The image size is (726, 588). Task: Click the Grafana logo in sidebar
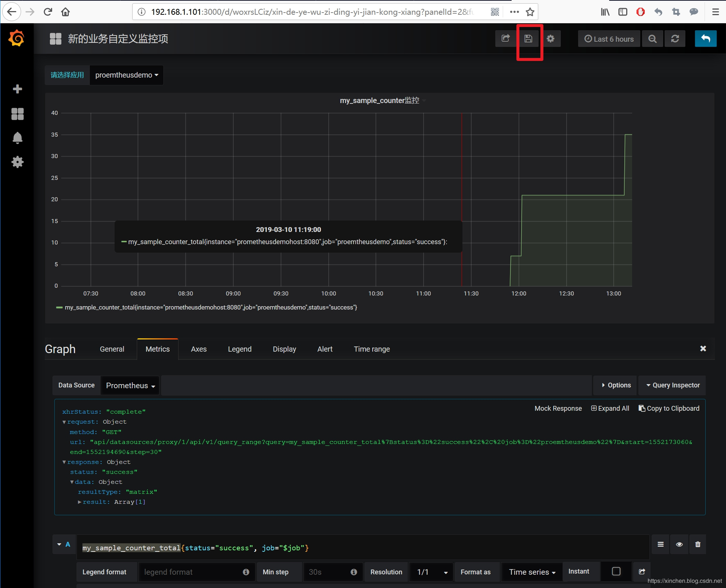(17, 38)
